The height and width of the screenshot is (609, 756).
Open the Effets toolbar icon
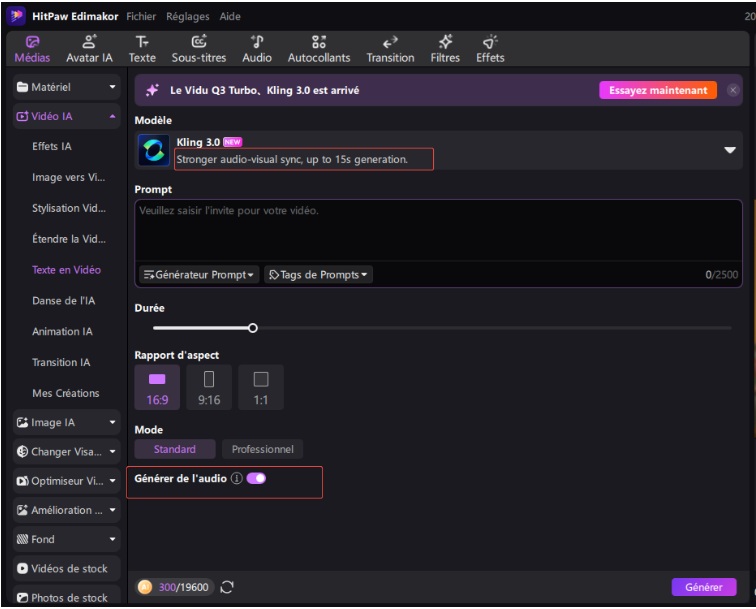tap(490, 48)
